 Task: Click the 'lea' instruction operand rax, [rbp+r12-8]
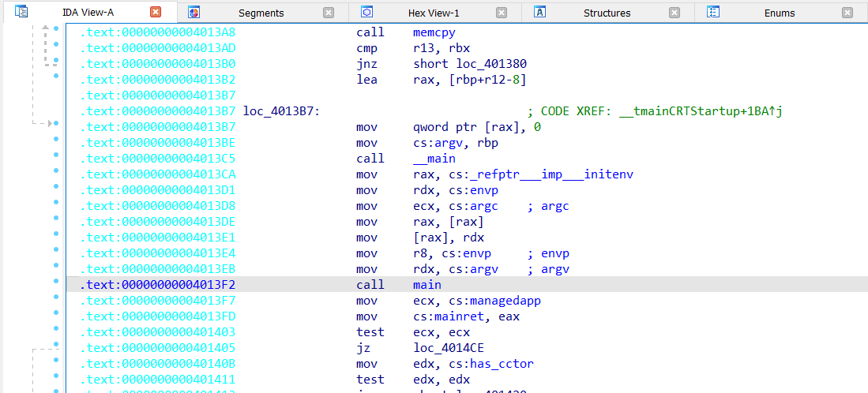coord(469,80)
